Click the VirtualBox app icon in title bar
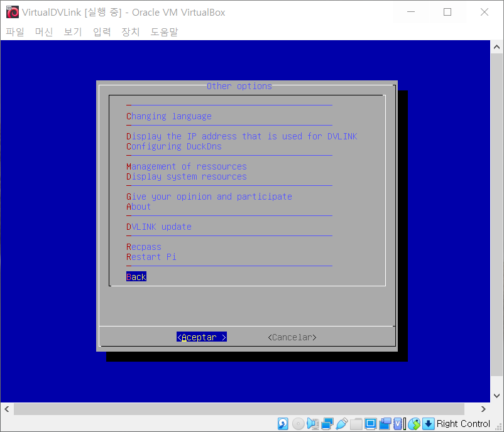Image resolution: width=504 pixels, height=432 pixels. (13, 12)
